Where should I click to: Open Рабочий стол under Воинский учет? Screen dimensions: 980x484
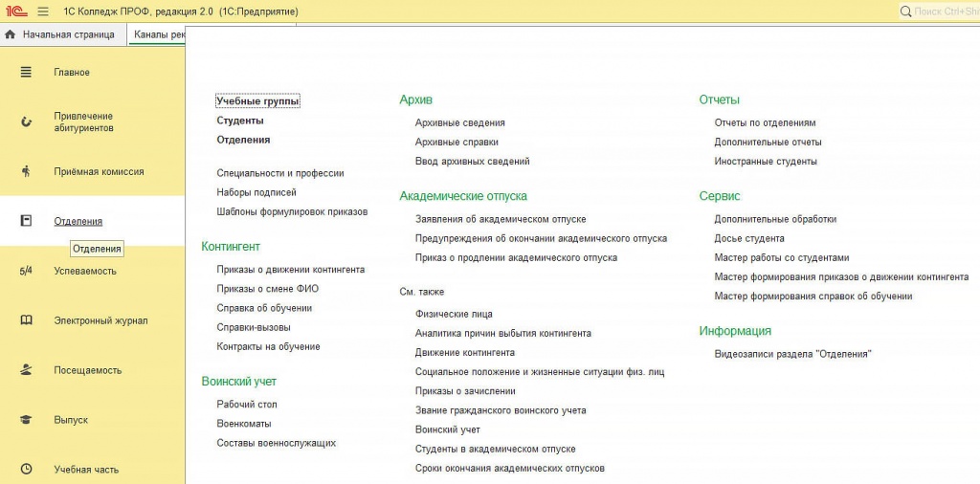tap(247, 405)
